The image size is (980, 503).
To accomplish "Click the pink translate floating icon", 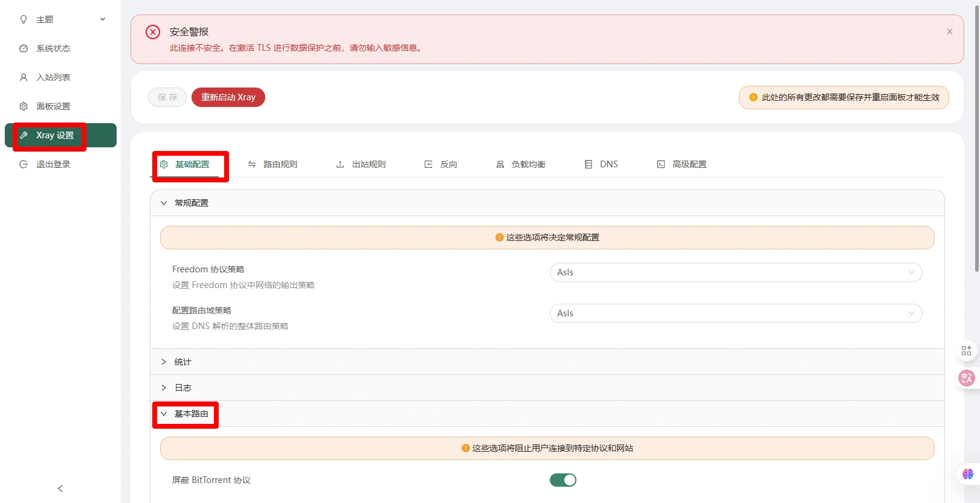I will (x=966, y=378).
